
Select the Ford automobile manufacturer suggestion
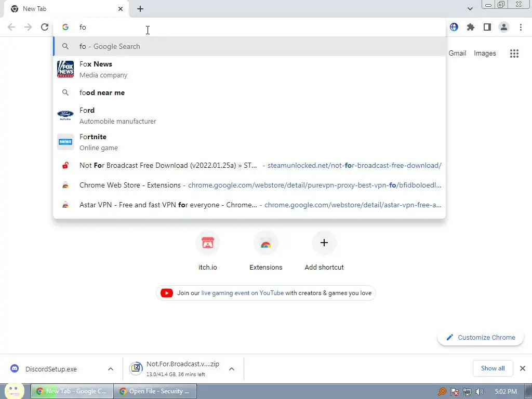[249, 115]
